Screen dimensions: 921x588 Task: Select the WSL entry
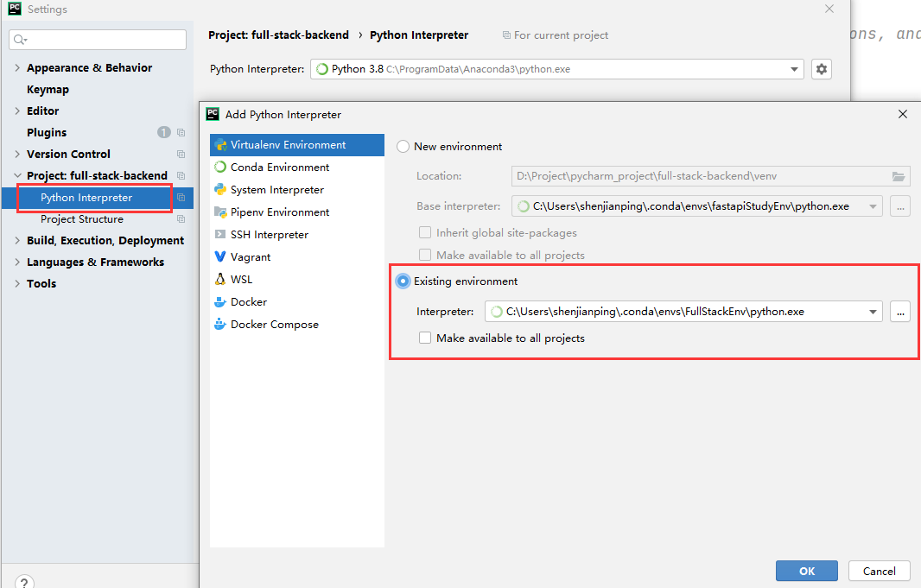tap(296, 280)
